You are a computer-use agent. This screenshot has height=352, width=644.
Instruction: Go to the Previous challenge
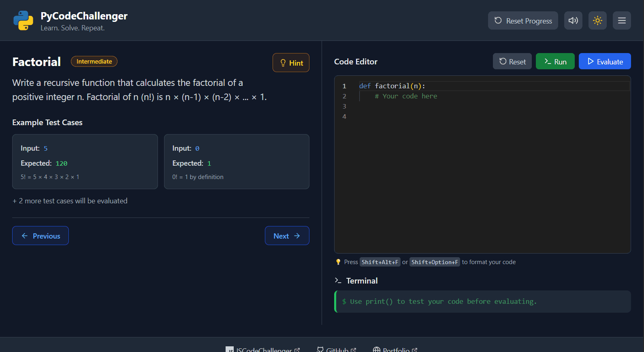tap(41, 235)
